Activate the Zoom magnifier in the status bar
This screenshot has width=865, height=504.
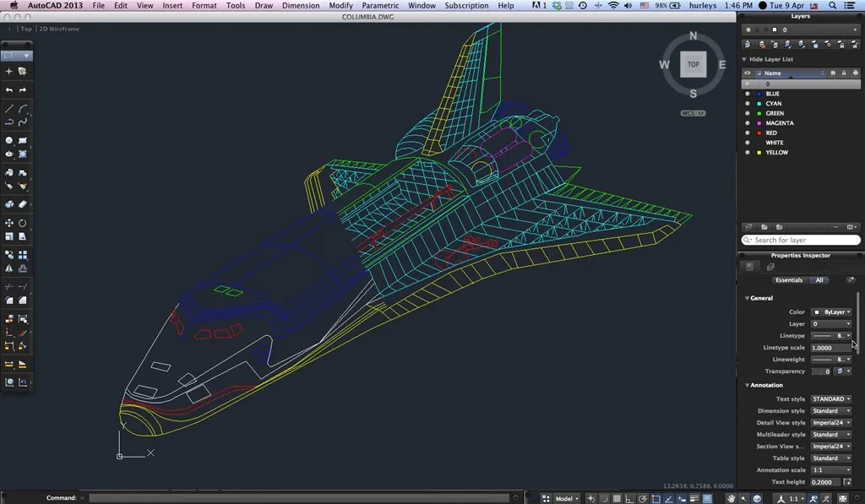pyautogui.click(x=743, y=498)
